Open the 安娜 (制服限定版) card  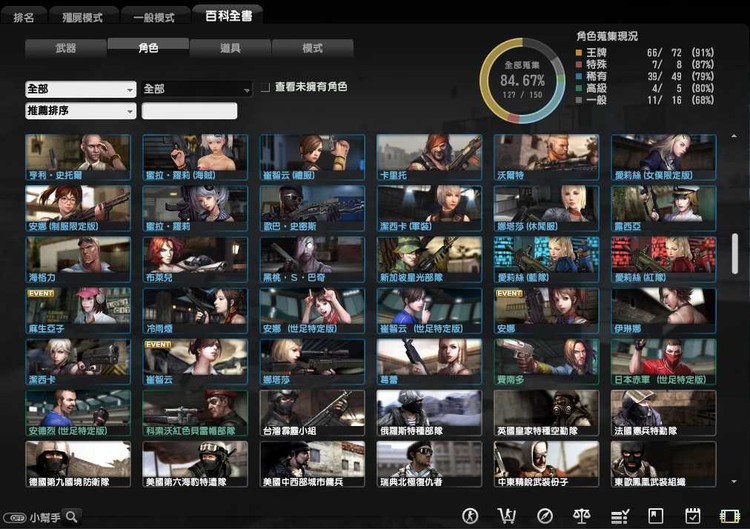pyautogui.click(x=78, y=208)
